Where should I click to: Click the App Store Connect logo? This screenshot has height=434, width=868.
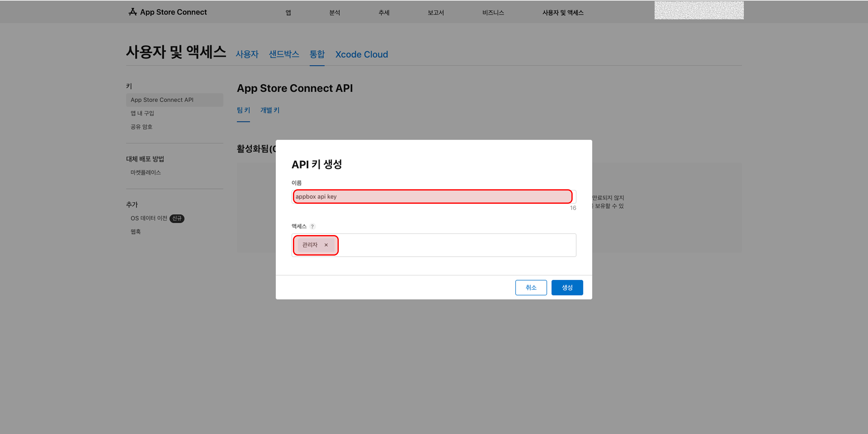coord(168,12)
